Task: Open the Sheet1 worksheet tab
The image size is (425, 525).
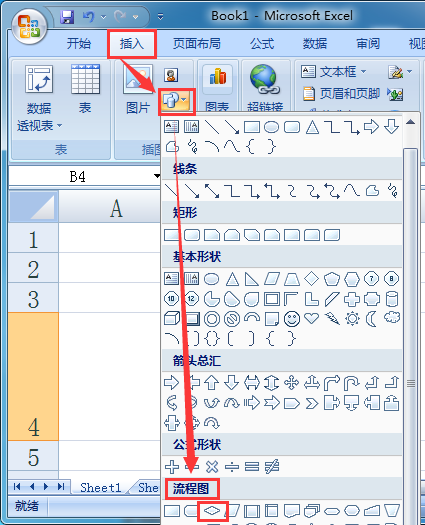Action: coord(100,488)
